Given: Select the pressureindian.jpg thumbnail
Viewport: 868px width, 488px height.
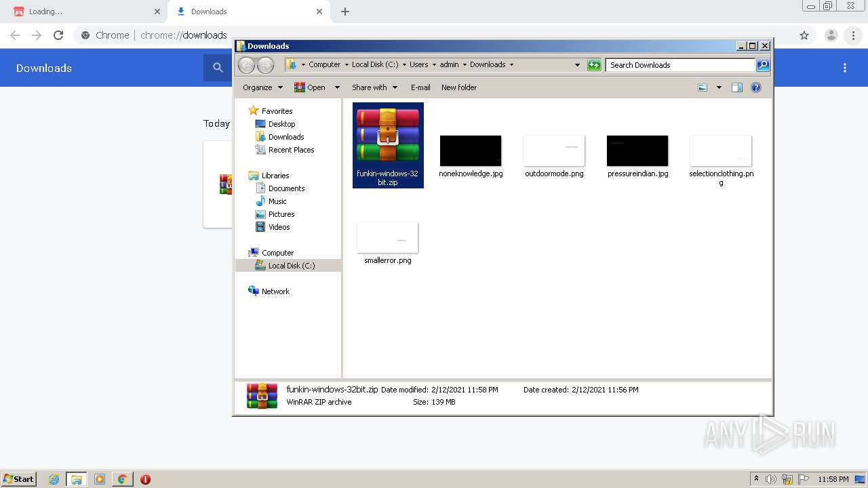Looking at the screenshot, I should coord(637,150).
